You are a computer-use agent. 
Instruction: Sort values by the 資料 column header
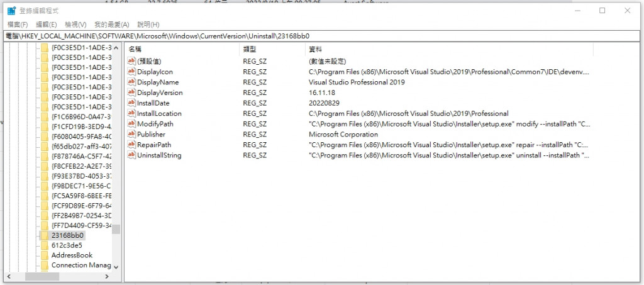pyautogui.click(x=450, y=49)
